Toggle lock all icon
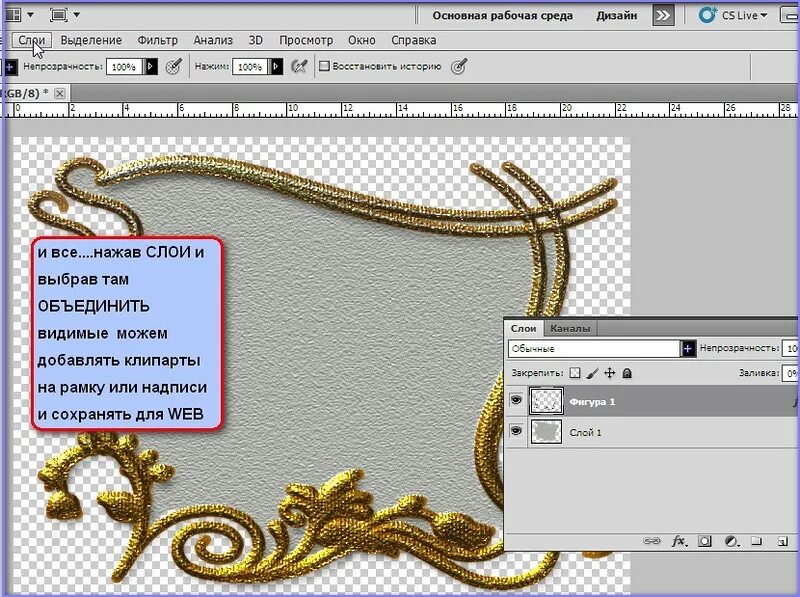The image size is (800, 597). 627,374
